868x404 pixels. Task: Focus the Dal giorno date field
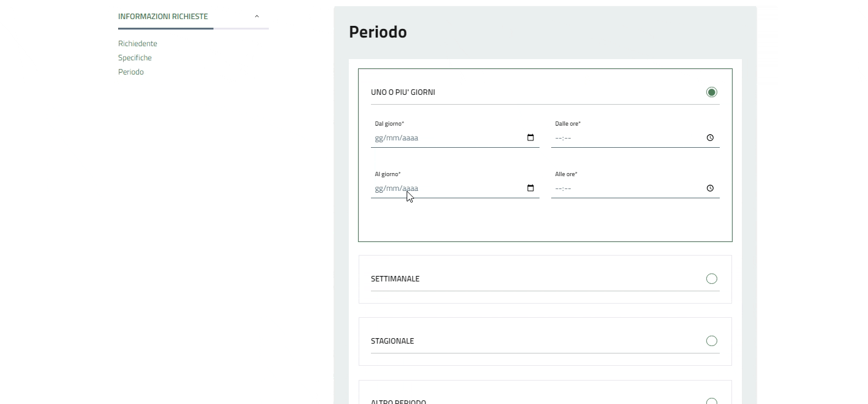443,138
